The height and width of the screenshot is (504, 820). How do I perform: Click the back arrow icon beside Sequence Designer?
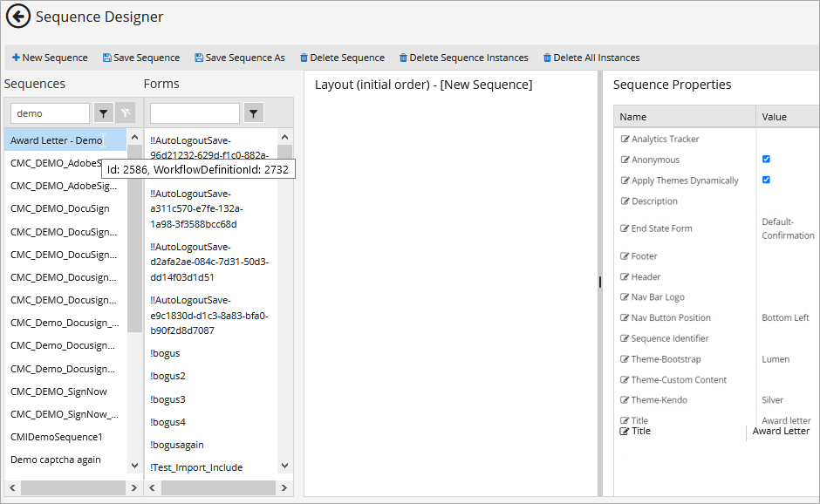click(x=18, y=17)
